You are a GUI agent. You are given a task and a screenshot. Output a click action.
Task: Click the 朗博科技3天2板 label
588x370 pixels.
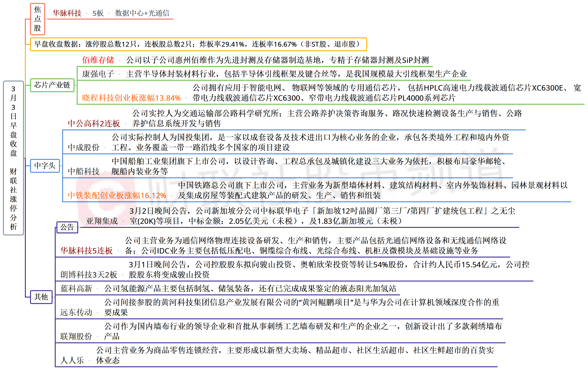coord(89,275)
